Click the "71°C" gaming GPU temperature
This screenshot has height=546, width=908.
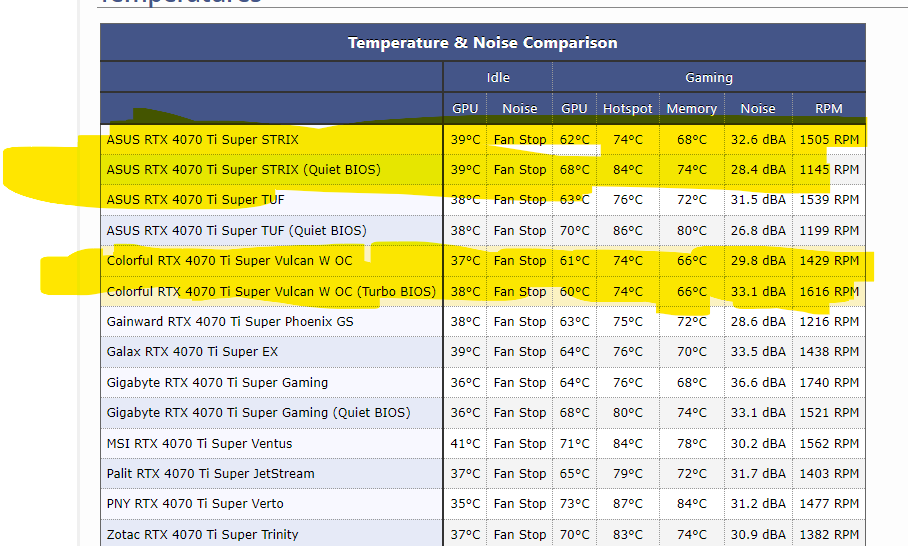coord(574,444)
